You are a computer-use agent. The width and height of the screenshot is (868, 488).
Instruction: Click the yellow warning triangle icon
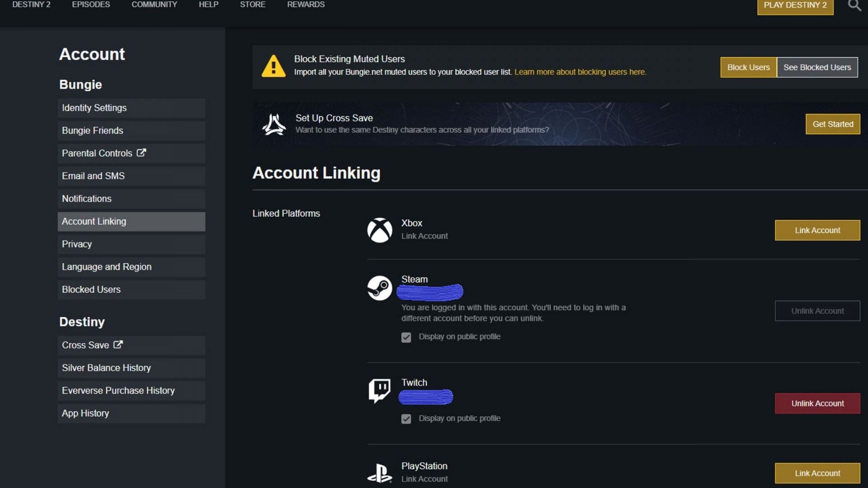pyautogui.click(x=274, y=66)
